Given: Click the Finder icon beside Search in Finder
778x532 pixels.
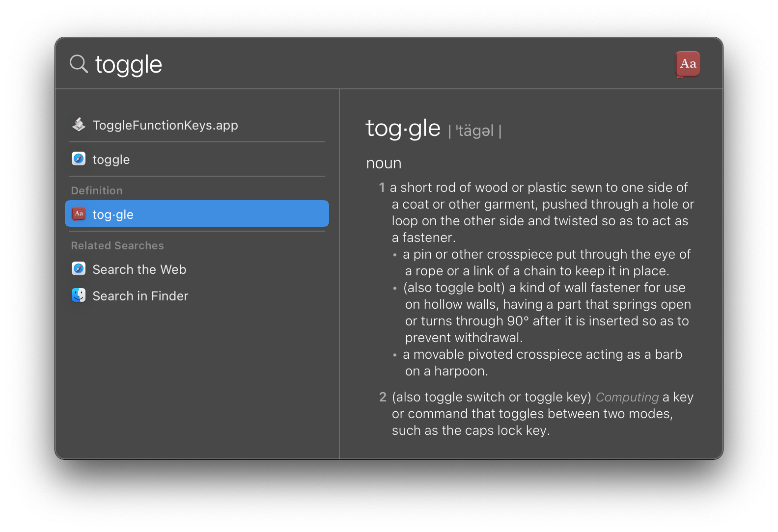Looking at the screenshot, I should [x=79, y=295].
